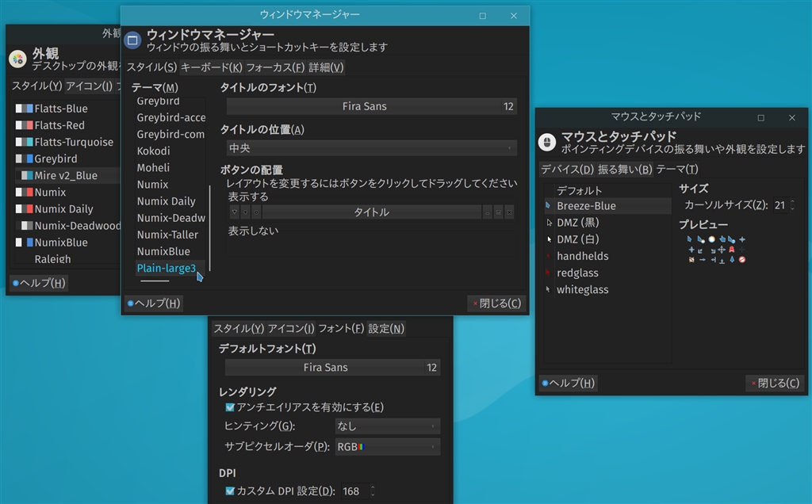Open the title font Fira Sans button
The image size is (812, 504).
(x=371, y=106)
